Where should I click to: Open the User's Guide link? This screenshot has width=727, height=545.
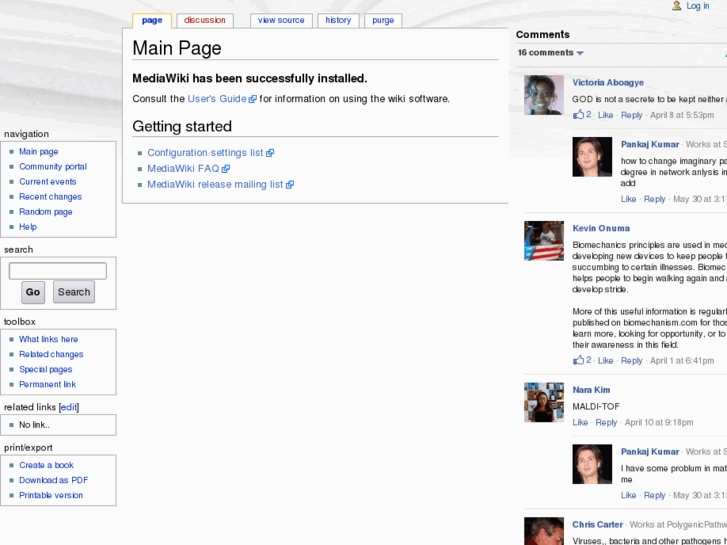tap(217, 99)
